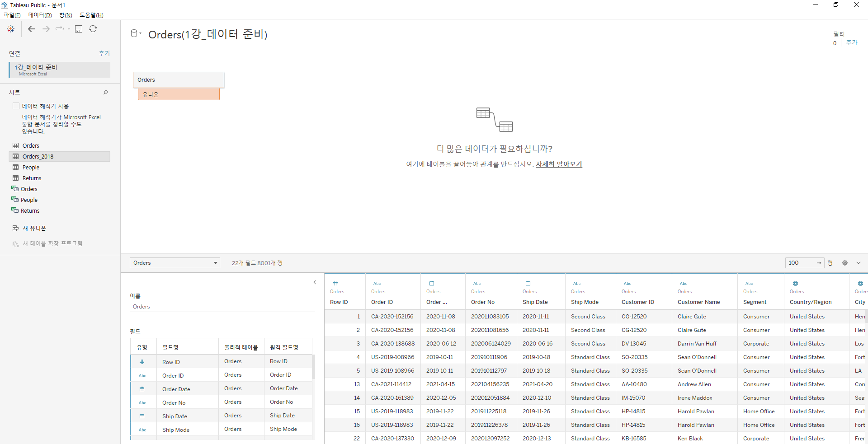Screen dimensions: 868x444
Task: Collapse the metadata pane arrow
Action: (315, 283)
